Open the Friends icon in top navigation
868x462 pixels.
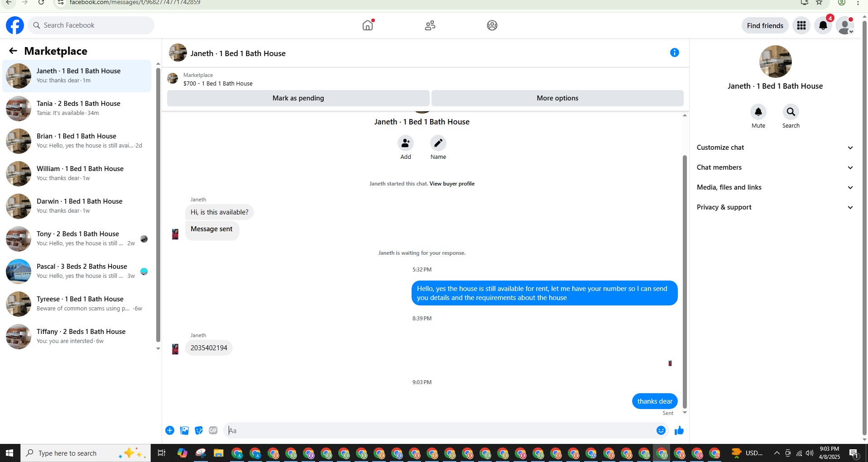[x=430, y=25]
